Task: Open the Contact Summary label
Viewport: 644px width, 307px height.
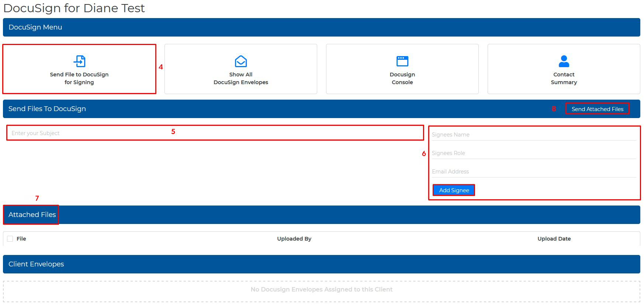Action: tap(564, 78)
